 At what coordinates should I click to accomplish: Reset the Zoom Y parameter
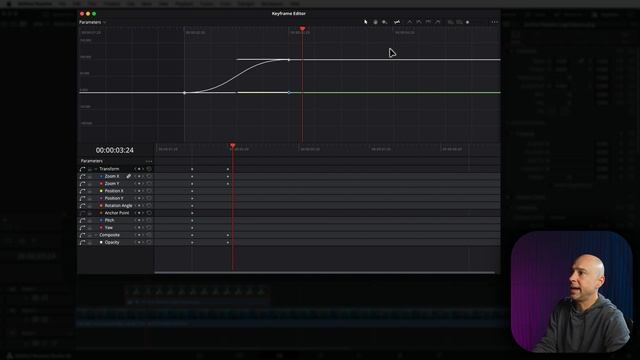point(149,184)
